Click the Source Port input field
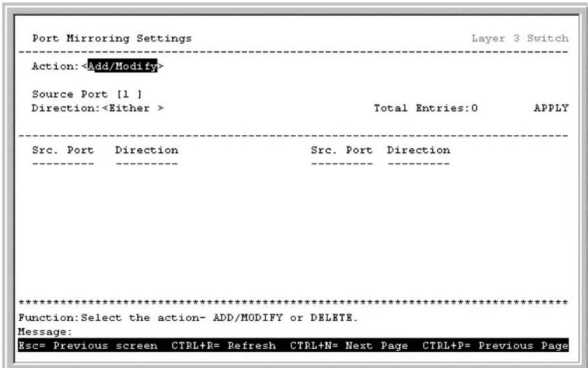 coord(130,94)
